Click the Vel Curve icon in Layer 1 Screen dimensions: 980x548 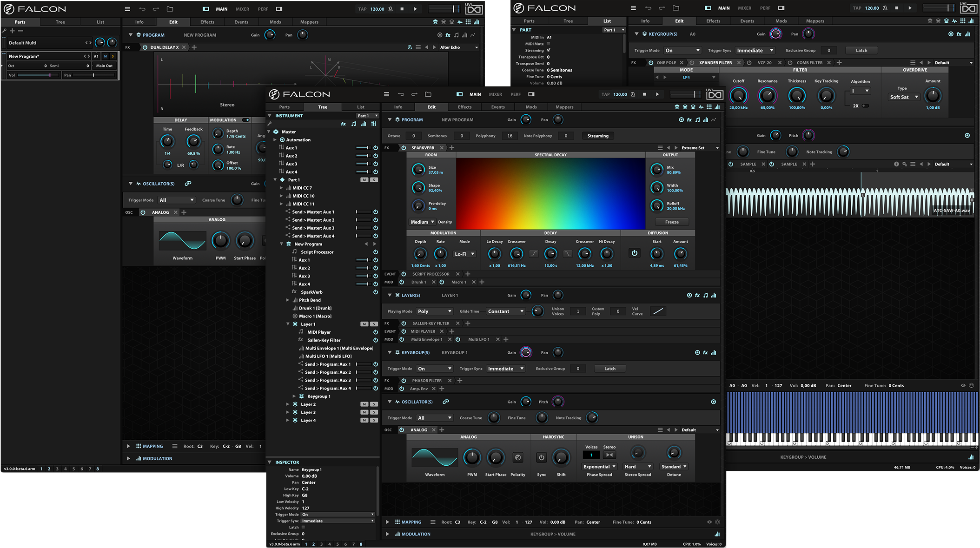[658, 311]
